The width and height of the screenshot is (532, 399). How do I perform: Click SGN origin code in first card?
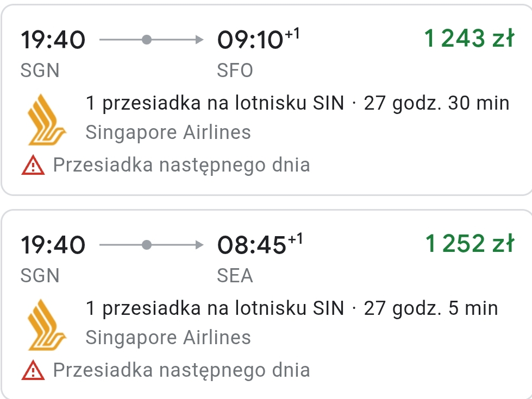pos(40,71)
